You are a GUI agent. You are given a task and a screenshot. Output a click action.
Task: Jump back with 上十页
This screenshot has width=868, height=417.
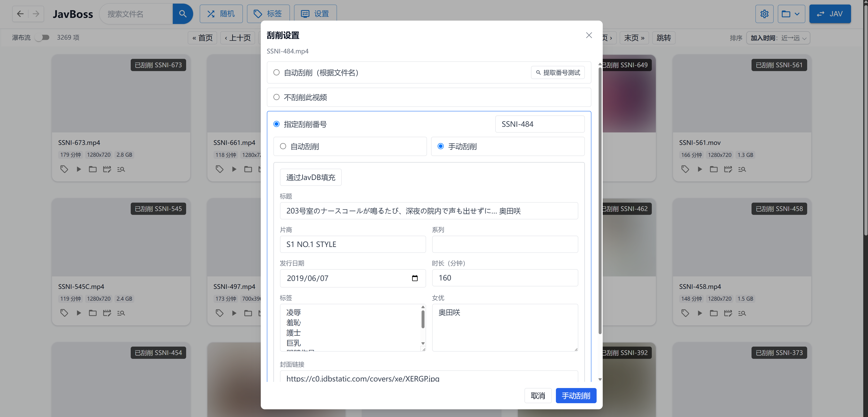(238, 38)
